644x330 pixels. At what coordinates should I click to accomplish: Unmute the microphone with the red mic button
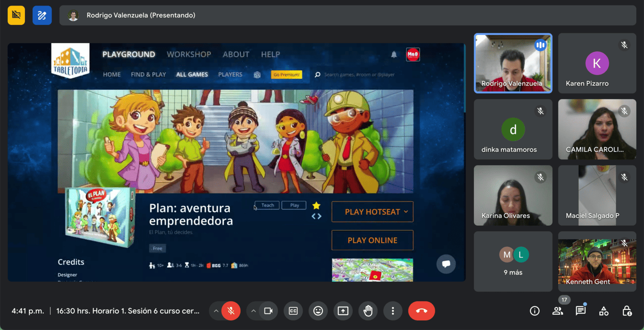(231, 311)
